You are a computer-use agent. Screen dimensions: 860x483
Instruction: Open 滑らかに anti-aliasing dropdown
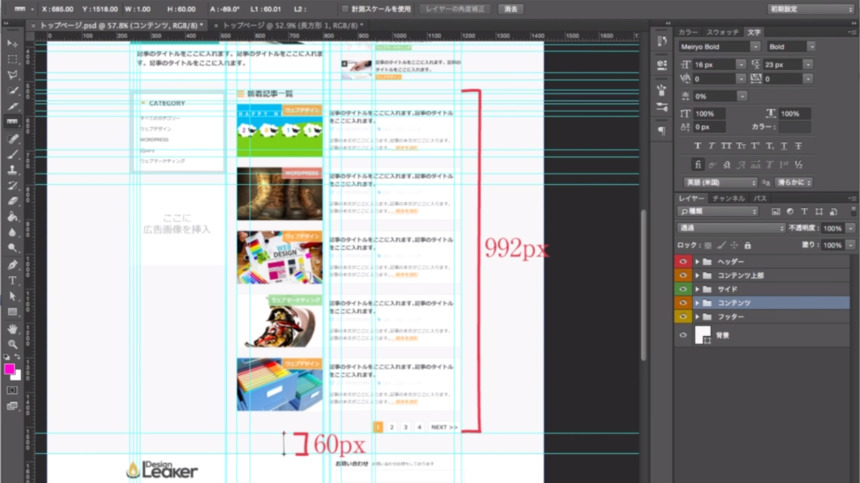pyautogui.click(x=794, y=183)
